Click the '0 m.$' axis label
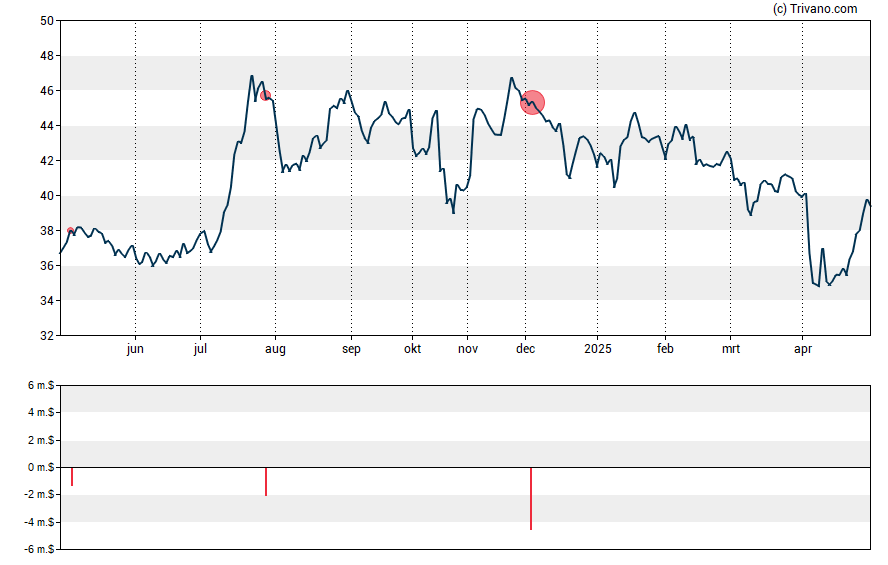 41,468
